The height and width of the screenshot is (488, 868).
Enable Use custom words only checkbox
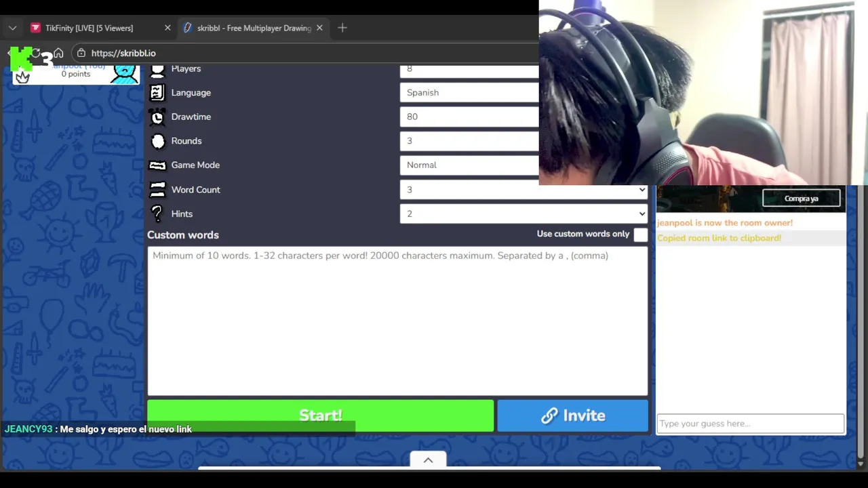click(641, 235)
